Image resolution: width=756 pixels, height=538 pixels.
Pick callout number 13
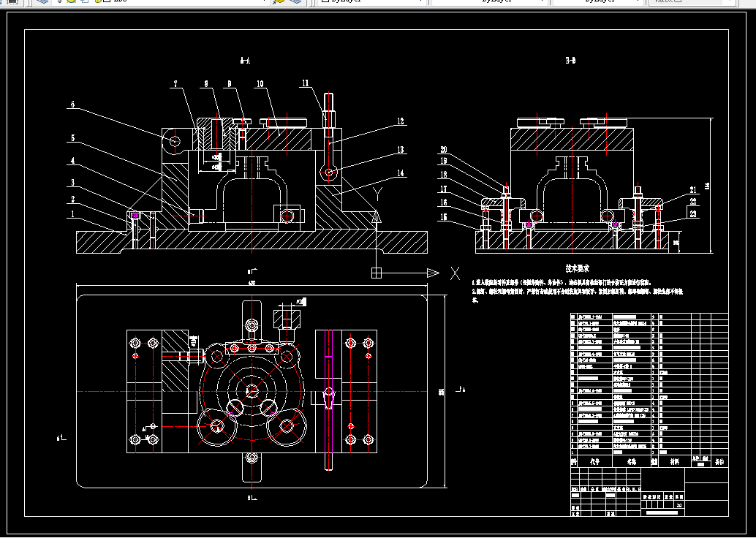(401, 150)
